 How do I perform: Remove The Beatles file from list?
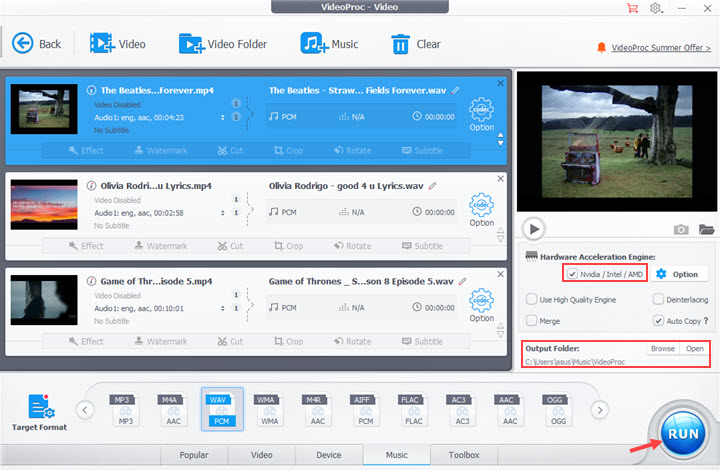coord(501,83)
